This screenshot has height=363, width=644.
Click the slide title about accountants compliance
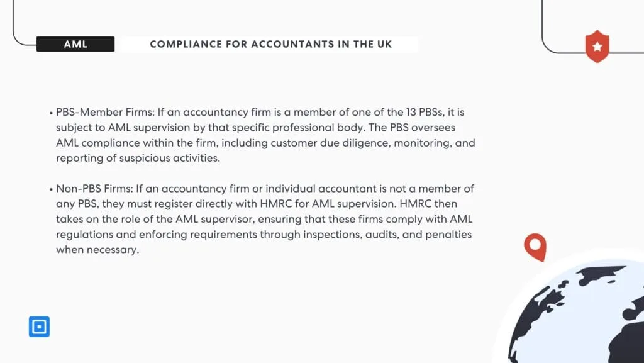tap(270, 44)
